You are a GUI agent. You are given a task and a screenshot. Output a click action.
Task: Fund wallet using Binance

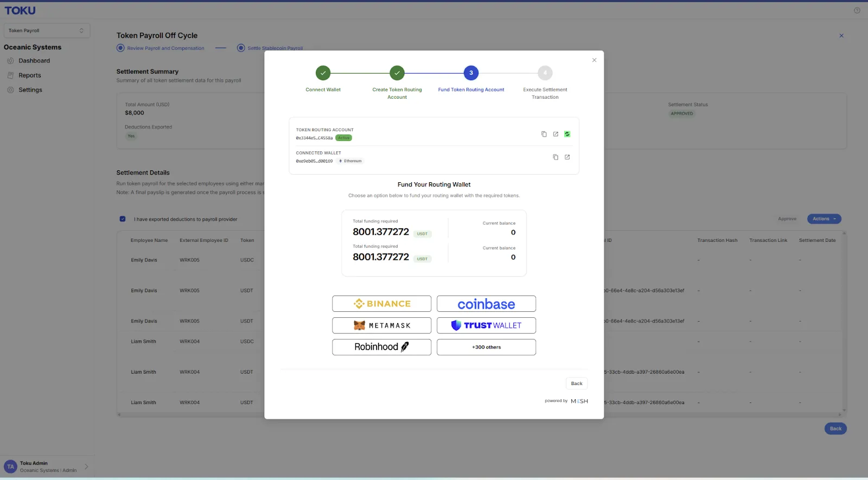tap(381, 304)
